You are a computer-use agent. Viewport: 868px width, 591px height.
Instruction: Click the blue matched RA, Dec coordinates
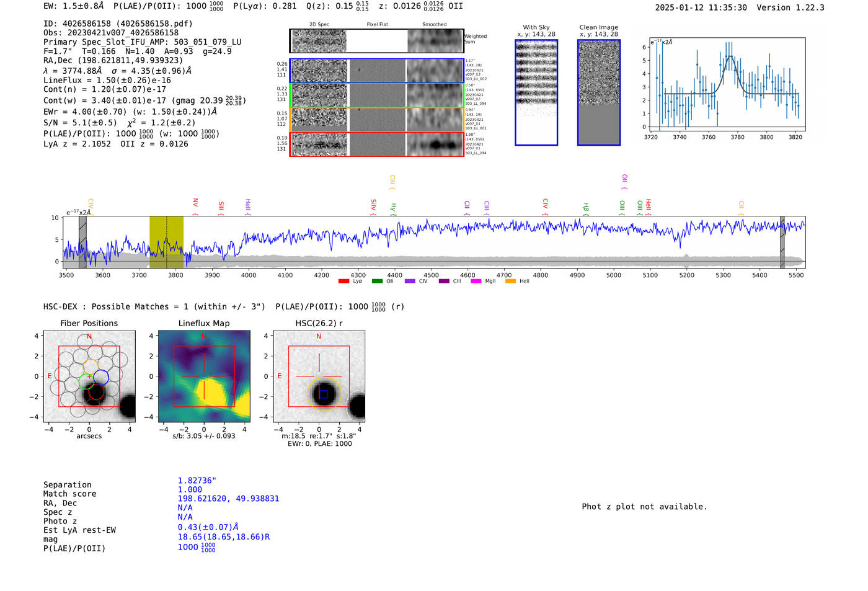pyautogui.click(x=228, y=499)
